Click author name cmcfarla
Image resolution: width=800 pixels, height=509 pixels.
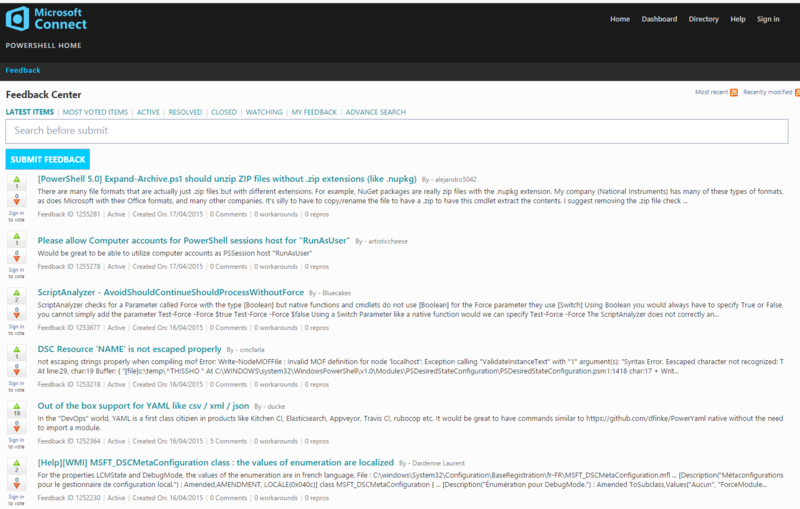tap(252, 350)
